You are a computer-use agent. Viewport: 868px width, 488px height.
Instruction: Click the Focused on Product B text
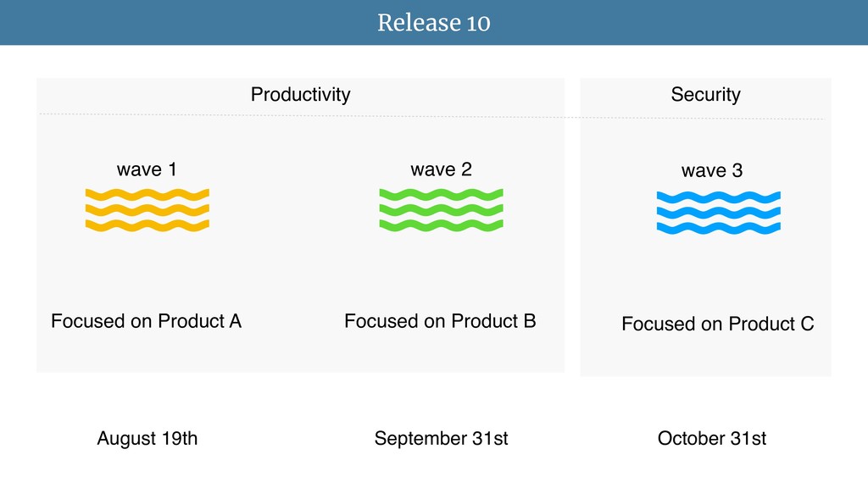coord(440,321)
